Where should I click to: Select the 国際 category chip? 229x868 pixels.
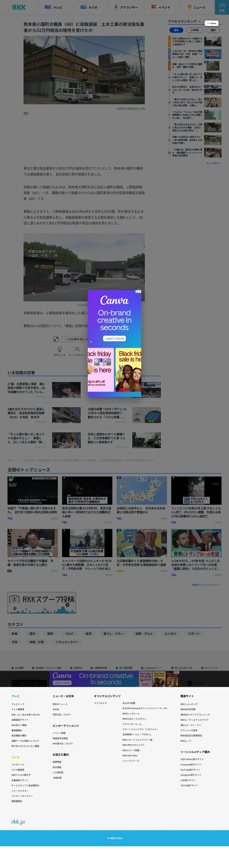[x=50, y=633]
